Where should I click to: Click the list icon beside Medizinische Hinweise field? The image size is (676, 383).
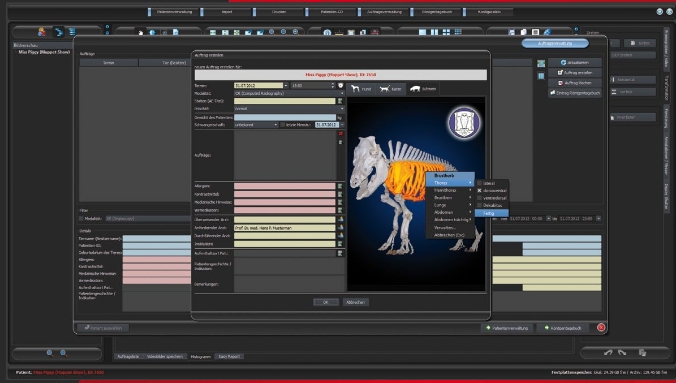coord(340,202)
